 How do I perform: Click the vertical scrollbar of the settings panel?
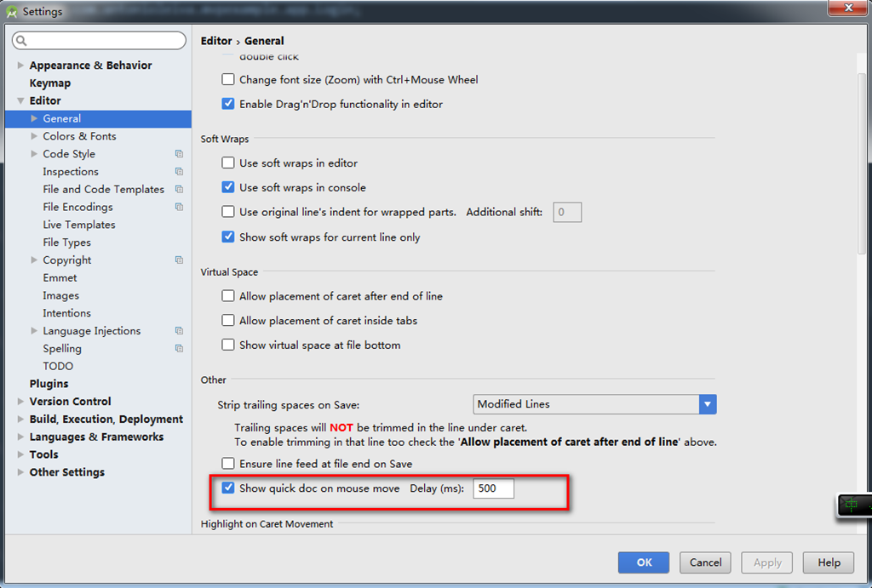(x=861, y=170)
